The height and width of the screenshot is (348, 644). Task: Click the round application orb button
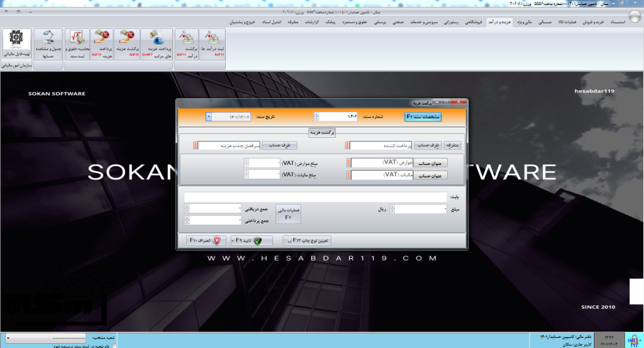coord(635,16)
